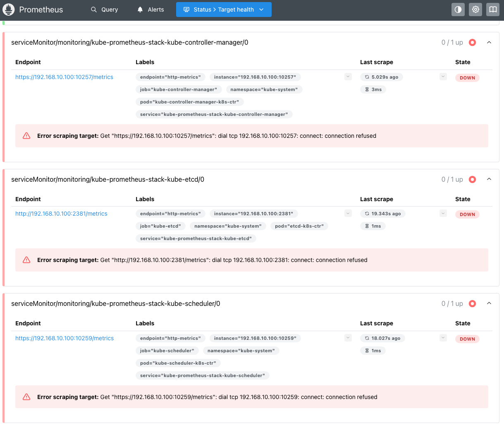504x428 pixels.
Task: Click the job="kube-scheduler" label
Action: [167, 351]
